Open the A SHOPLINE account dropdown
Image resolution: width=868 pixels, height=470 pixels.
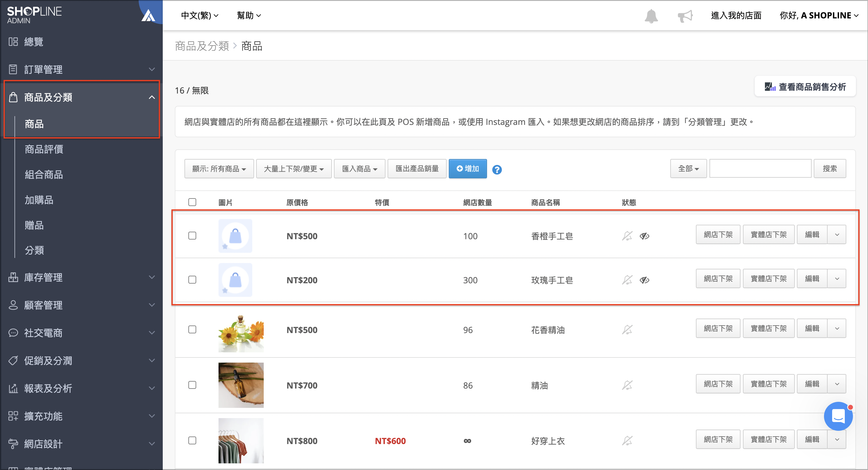[x=819, y=15]
